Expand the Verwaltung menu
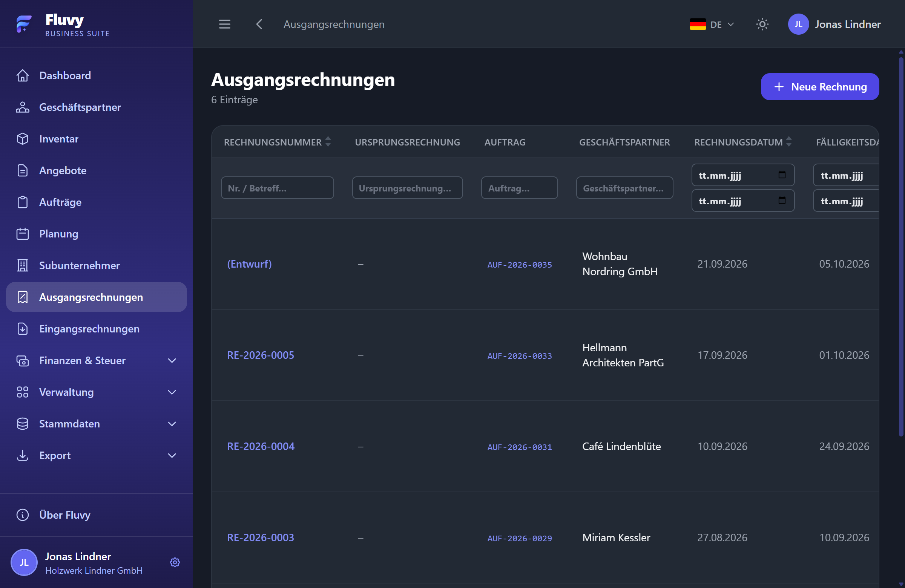 click(x=97, y=392)
